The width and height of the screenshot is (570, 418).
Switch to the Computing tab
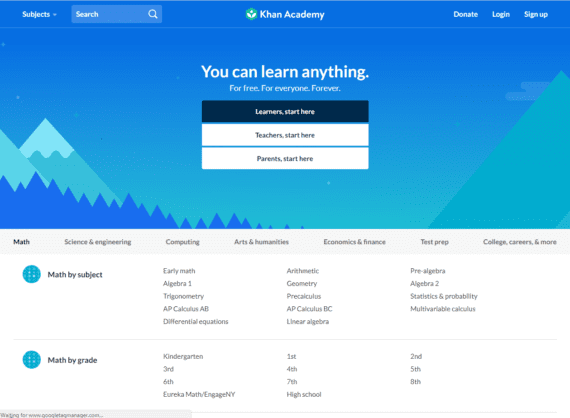coord(182,242)
